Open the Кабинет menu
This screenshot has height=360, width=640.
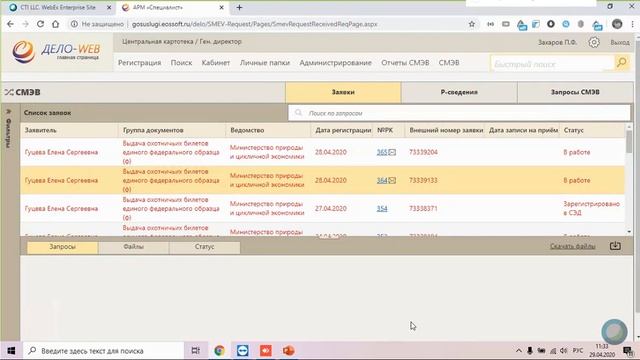pos(216,63)
